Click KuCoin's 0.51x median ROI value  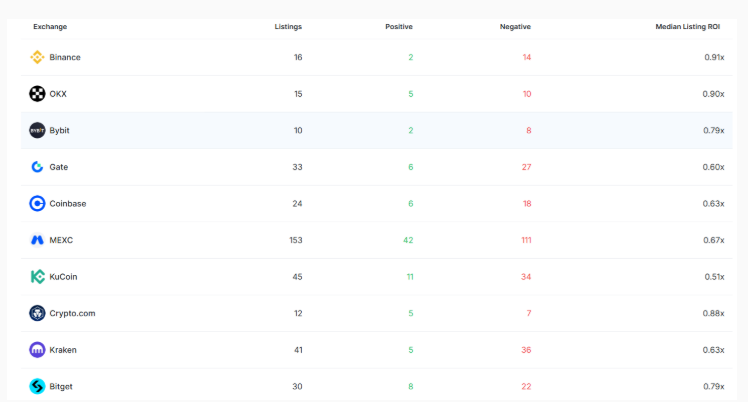click(714, 277)
